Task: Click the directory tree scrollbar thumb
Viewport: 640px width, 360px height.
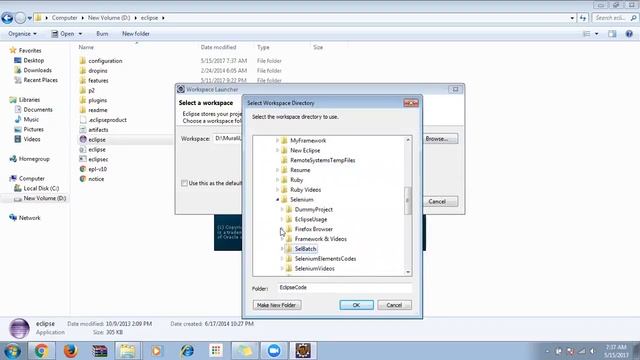Action: pos(407,200)
